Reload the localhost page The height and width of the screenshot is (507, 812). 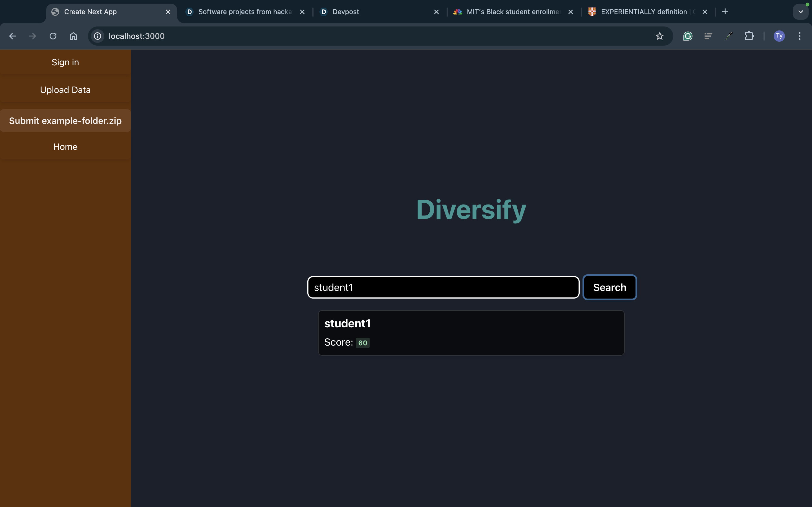(53, 36)
